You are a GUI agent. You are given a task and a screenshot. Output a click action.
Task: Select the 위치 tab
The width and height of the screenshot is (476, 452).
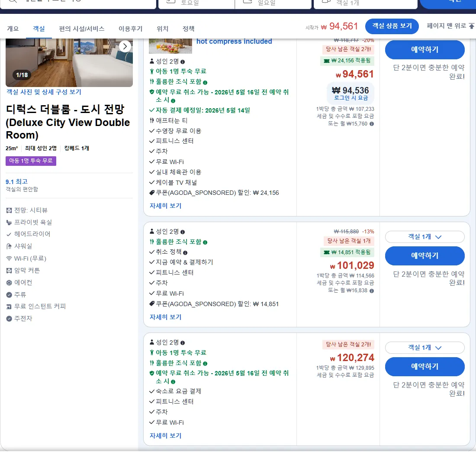coord(162,29)
